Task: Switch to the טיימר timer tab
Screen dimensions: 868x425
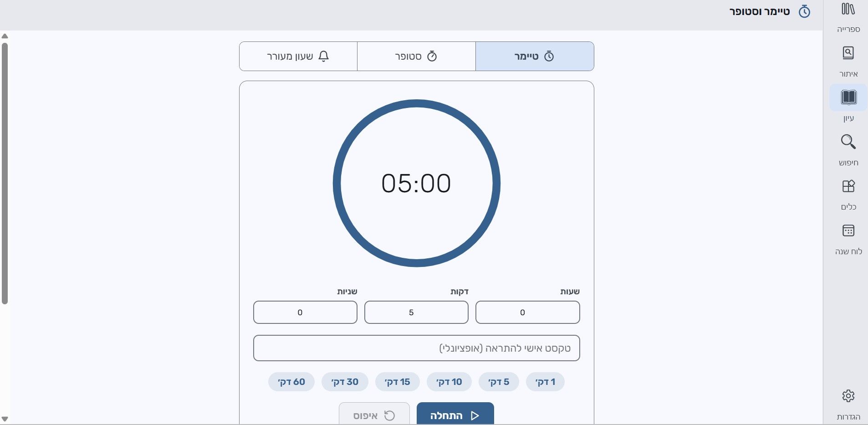Action: (x=535, y=56)
